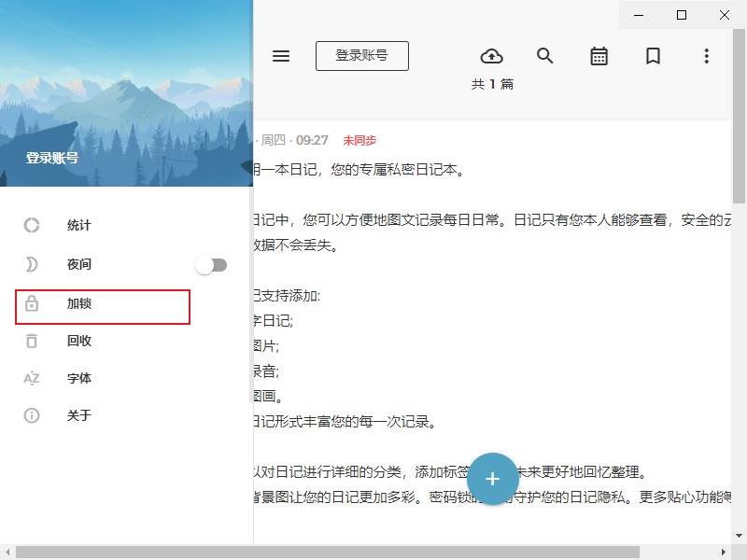Click the bookmark icon in toolbar

(x=653, y=56)
